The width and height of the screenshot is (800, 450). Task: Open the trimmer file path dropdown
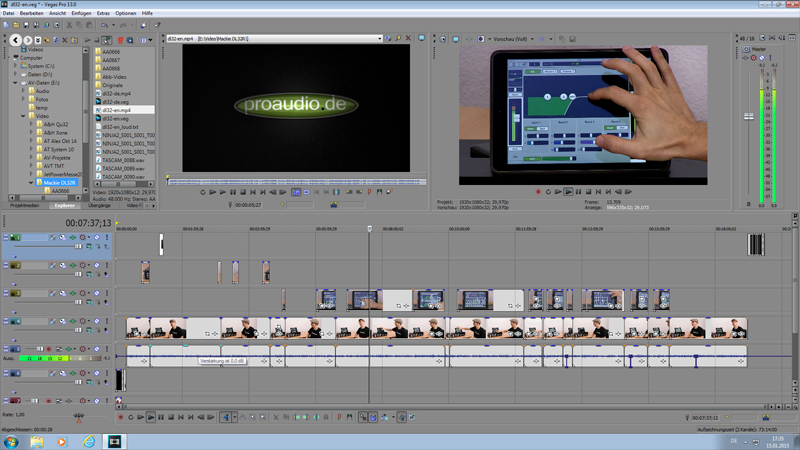(x=380, y=39)
